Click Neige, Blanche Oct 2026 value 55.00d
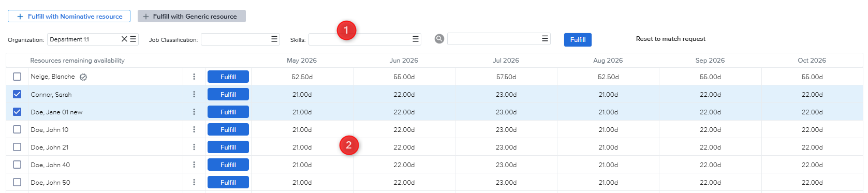 pyautogui.click(x=812, y=77)
